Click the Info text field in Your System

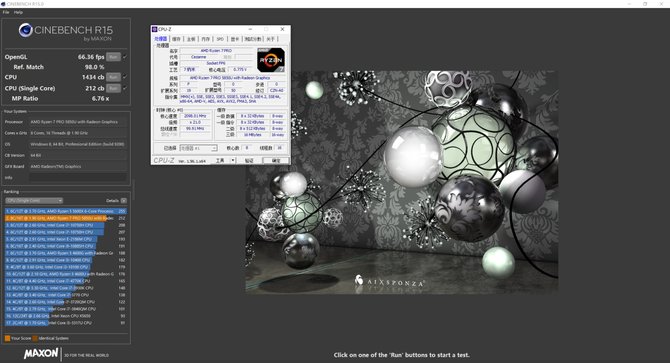pyautogui.click(x=78, y=178)
